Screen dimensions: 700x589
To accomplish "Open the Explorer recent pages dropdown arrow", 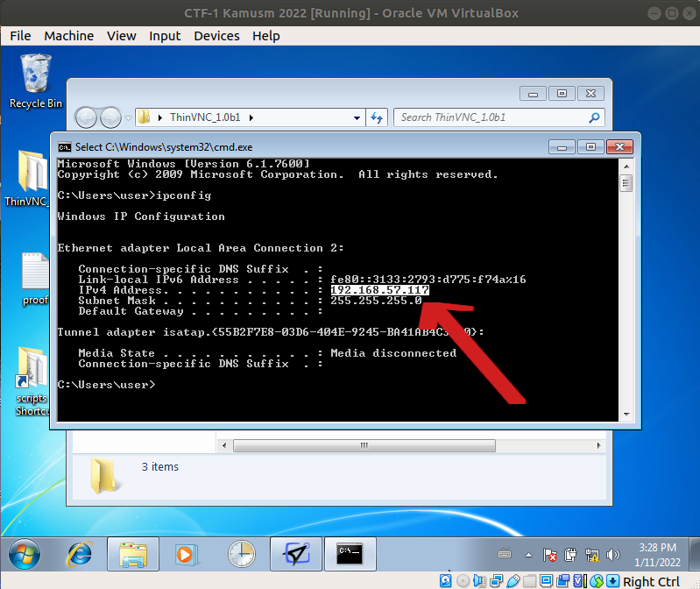I will (128, 118).
